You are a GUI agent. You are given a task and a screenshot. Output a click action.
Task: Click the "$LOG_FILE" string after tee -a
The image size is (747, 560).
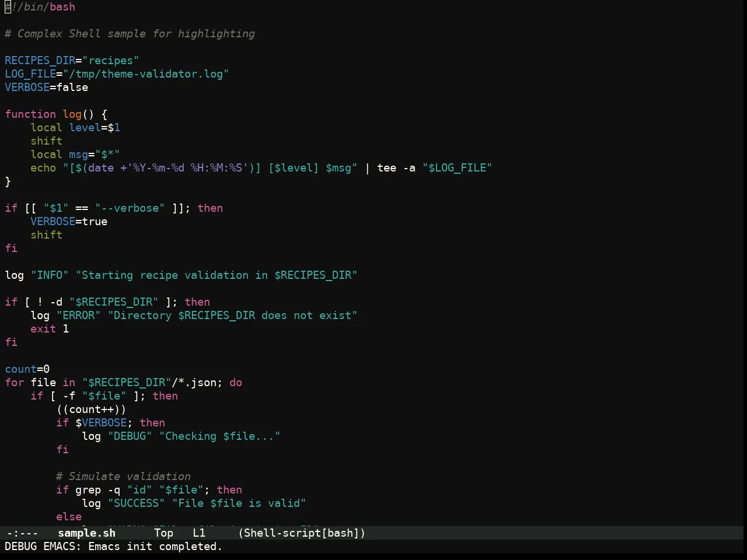(457, 168)
